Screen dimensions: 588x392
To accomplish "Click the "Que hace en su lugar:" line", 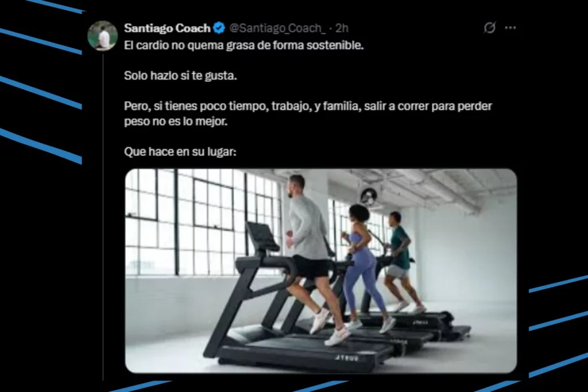I will 180,152.
